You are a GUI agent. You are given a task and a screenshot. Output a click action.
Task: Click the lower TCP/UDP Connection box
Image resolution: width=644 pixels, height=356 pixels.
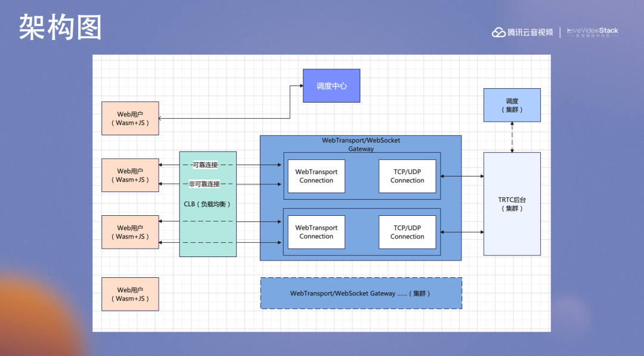click(x=407, y=232)
